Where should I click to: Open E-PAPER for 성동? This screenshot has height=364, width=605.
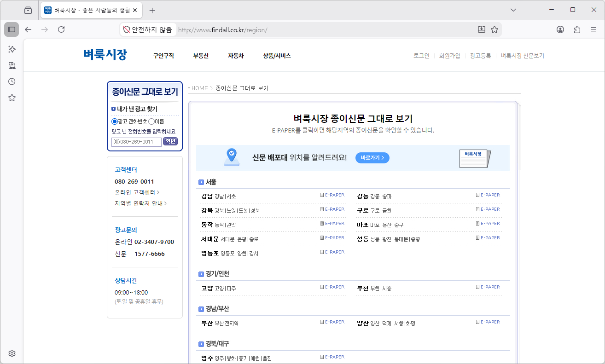click(x=488, y=238)
